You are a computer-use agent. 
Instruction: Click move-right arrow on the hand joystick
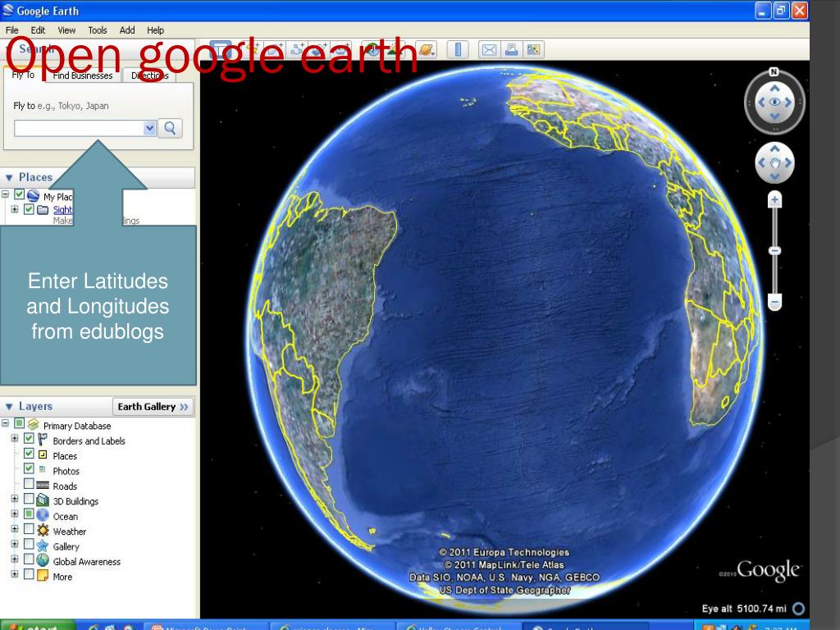[x=788, y=163]
